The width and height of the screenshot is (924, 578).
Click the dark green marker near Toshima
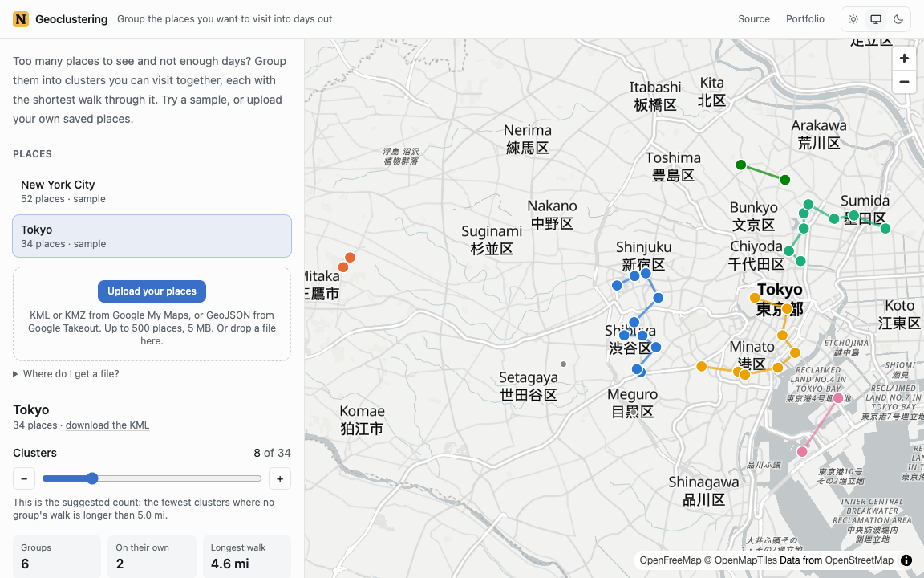(741, 165)
